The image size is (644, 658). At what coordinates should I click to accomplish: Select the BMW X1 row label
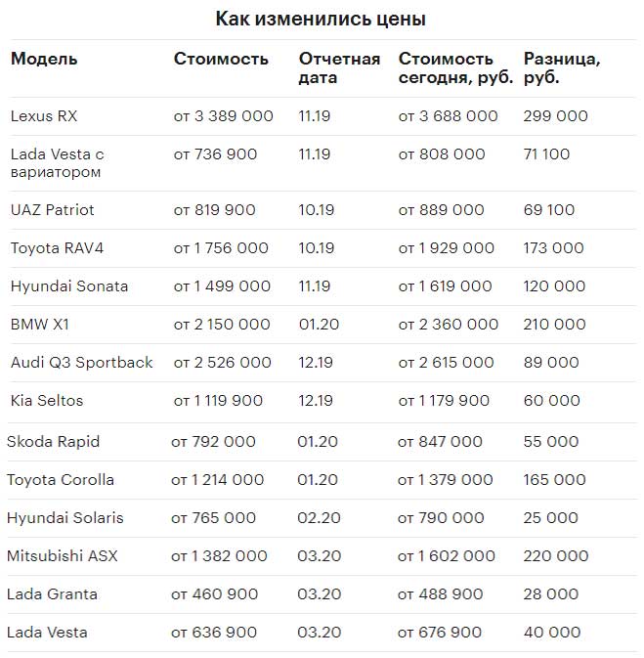click(x=40, y=325)
